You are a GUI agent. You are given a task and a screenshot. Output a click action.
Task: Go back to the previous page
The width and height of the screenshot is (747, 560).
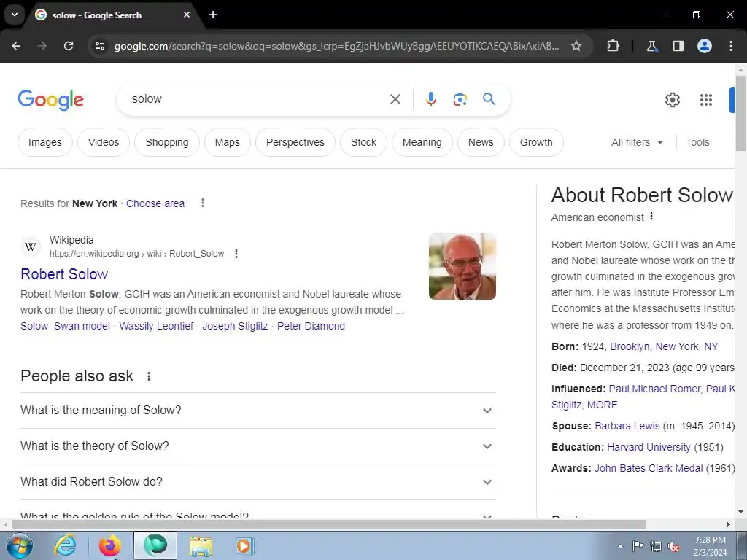click(x=16, y=46)
